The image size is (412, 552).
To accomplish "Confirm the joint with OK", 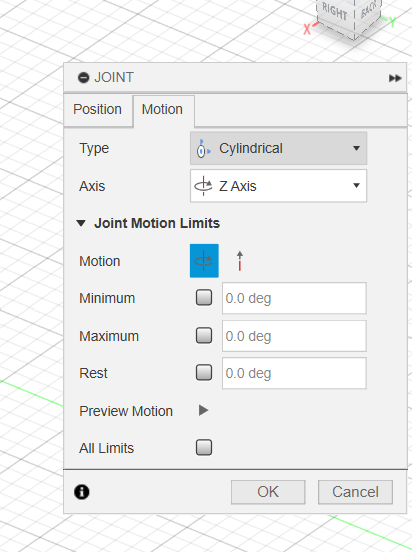I will coord(268,492).
